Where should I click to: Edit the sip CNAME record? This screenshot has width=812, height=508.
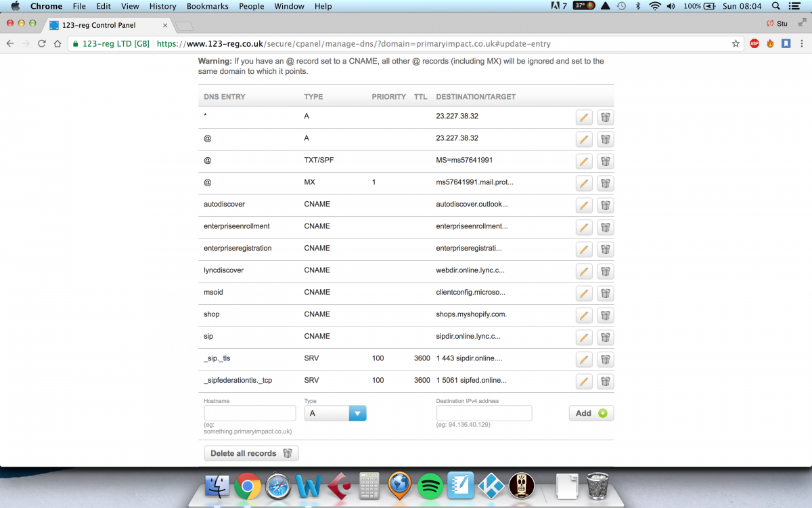584,337
